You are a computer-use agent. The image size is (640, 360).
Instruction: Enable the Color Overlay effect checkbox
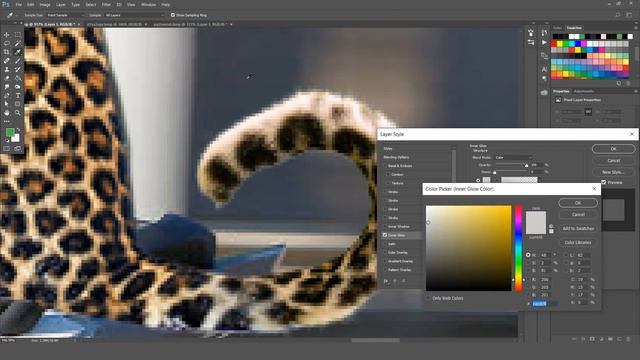coord(385,252)
